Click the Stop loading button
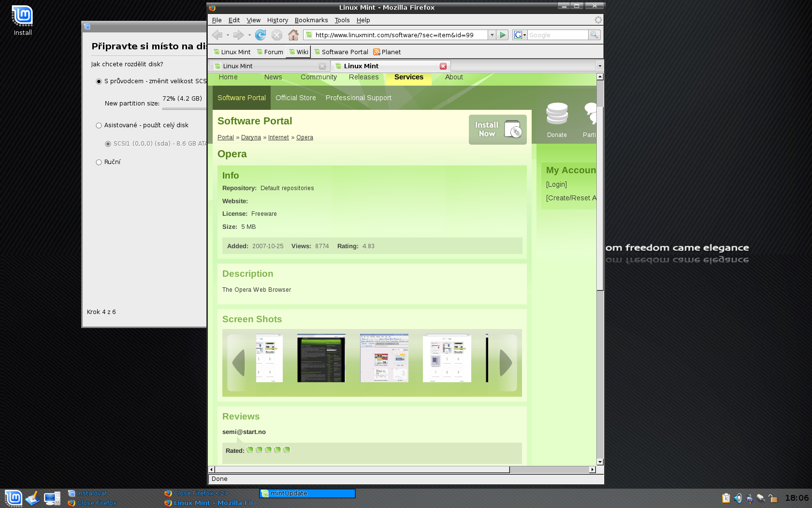Viewport: 812px width, 508px height. click(277, 35)
